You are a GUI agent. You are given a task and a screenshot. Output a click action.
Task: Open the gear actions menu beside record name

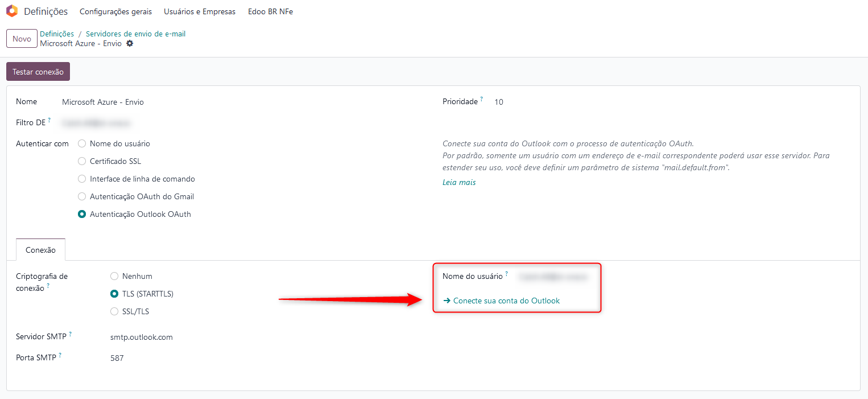pos(130,43)
